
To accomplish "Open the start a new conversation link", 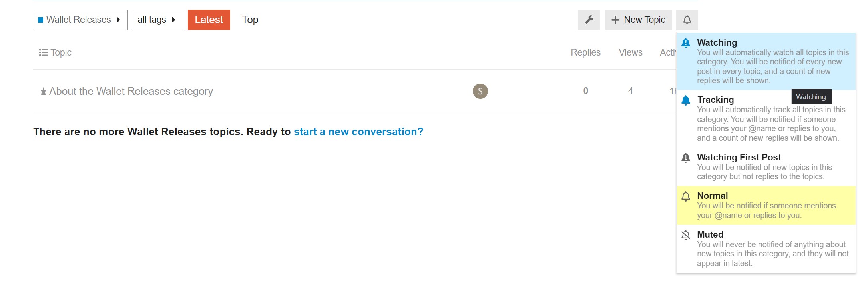I will pyautogui.click(x=358, y=132).
